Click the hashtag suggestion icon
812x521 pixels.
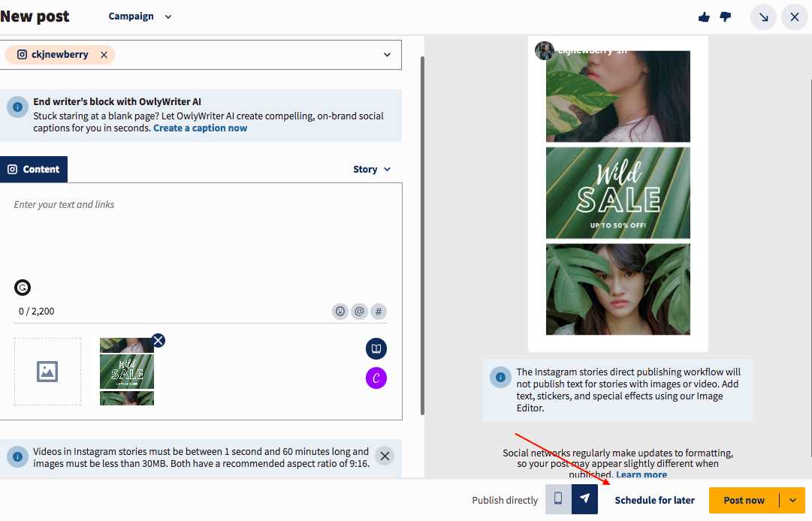pos(379,312)
